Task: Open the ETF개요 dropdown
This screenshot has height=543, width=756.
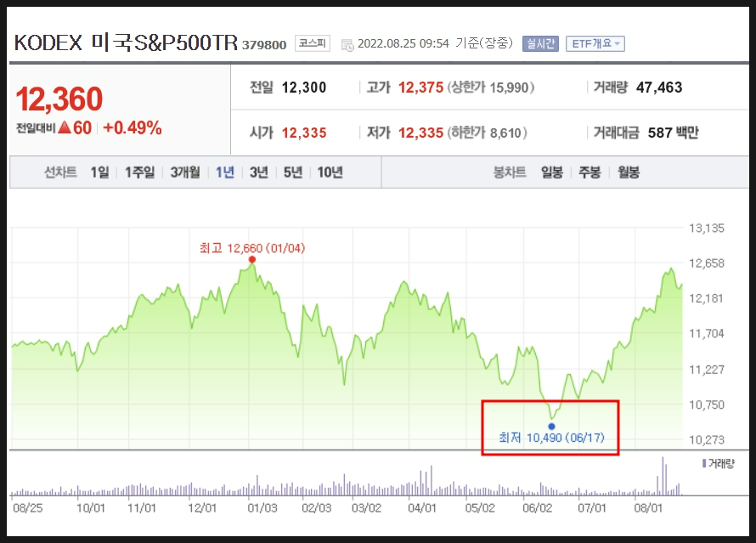Action: 595,44
